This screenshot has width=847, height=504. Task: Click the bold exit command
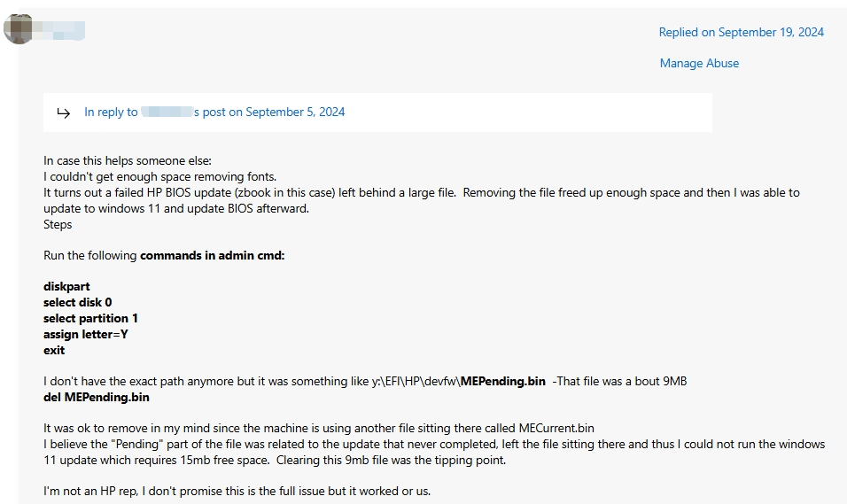[x=54, y=350]
